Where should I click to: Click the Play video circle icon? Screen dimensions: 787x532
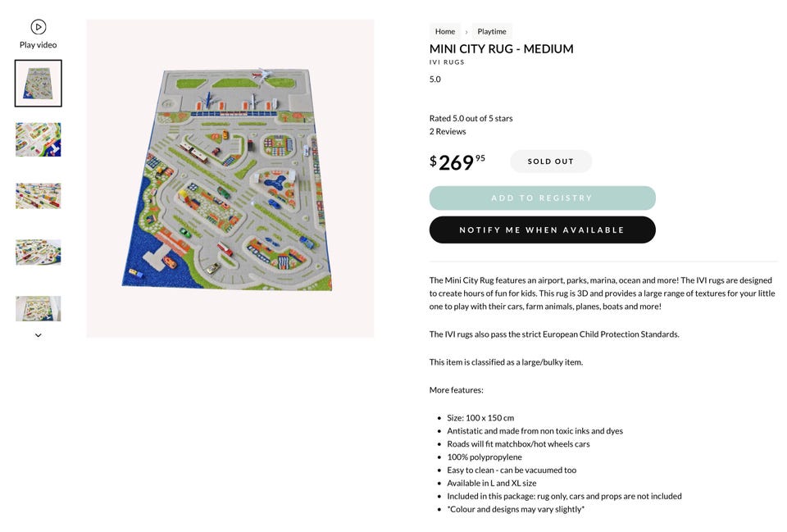point(39,26)
